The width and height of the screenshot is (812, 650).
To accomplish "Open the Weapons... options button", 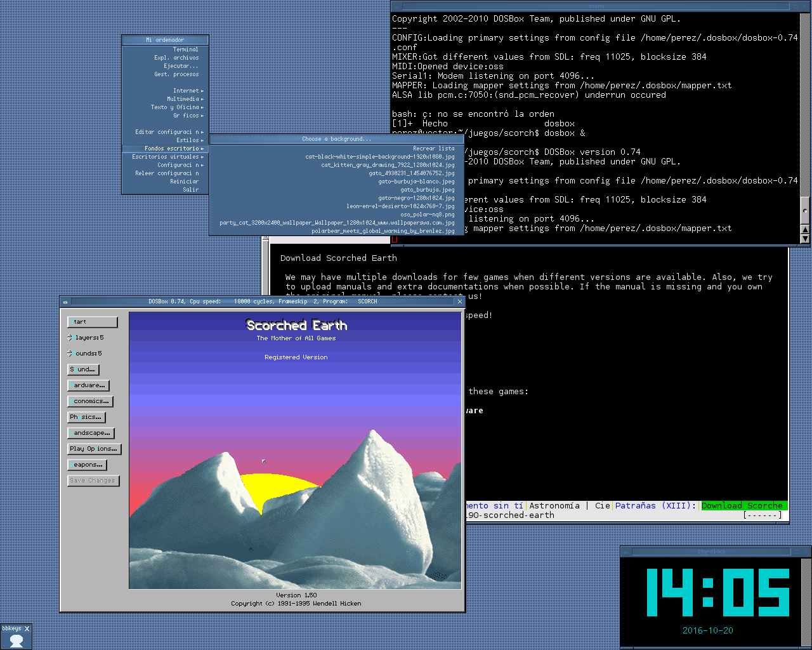I will point(88,465).
